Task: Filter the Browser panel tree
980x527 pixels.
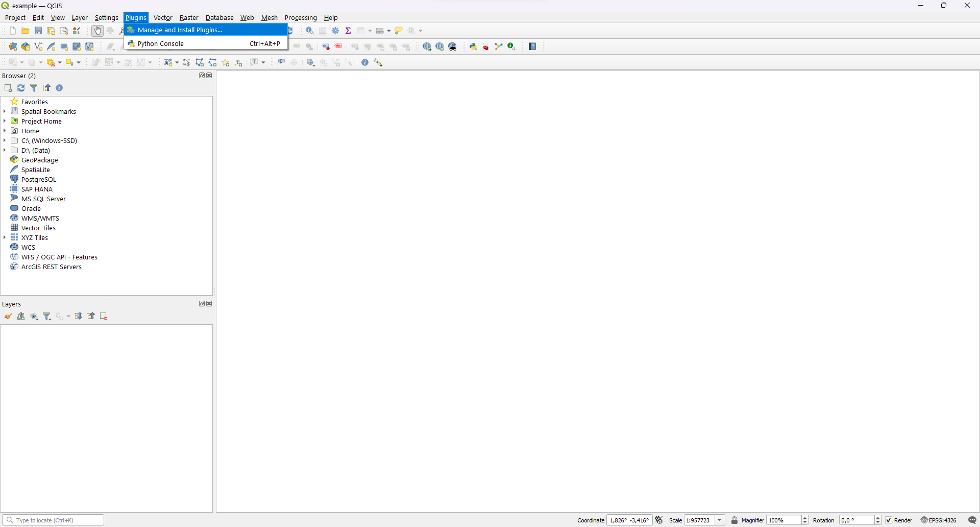Action: pos(34,88)
